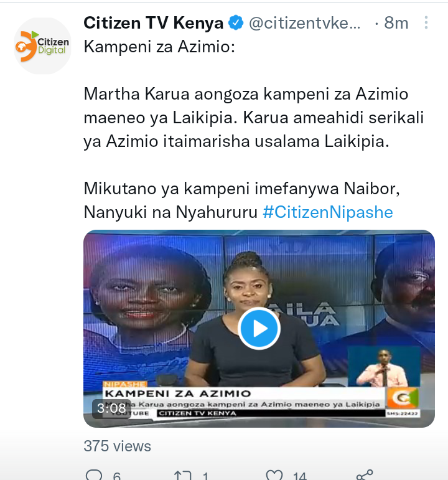Retweet using the retweet arrows icon
This screenshot has width=448, height=480.
coord(183,475)
